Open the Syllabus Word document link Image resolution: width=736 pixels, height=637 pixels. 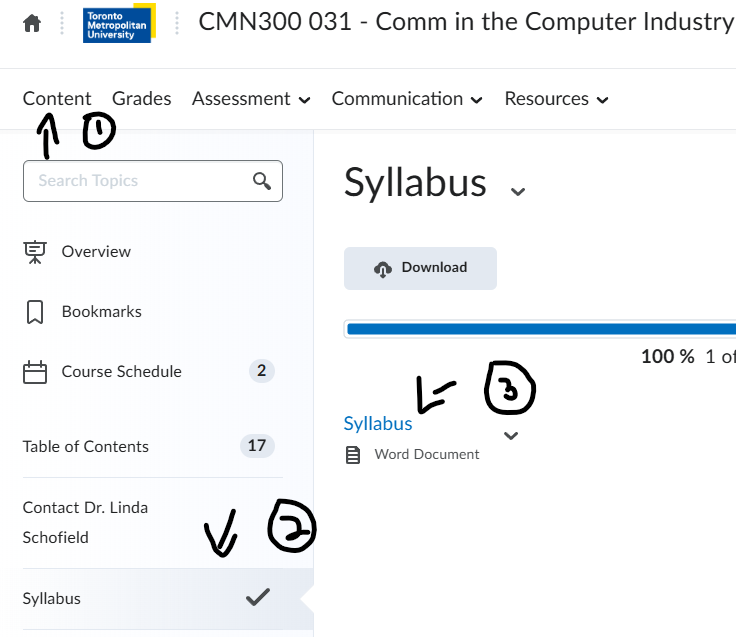[x=378, y=424]
